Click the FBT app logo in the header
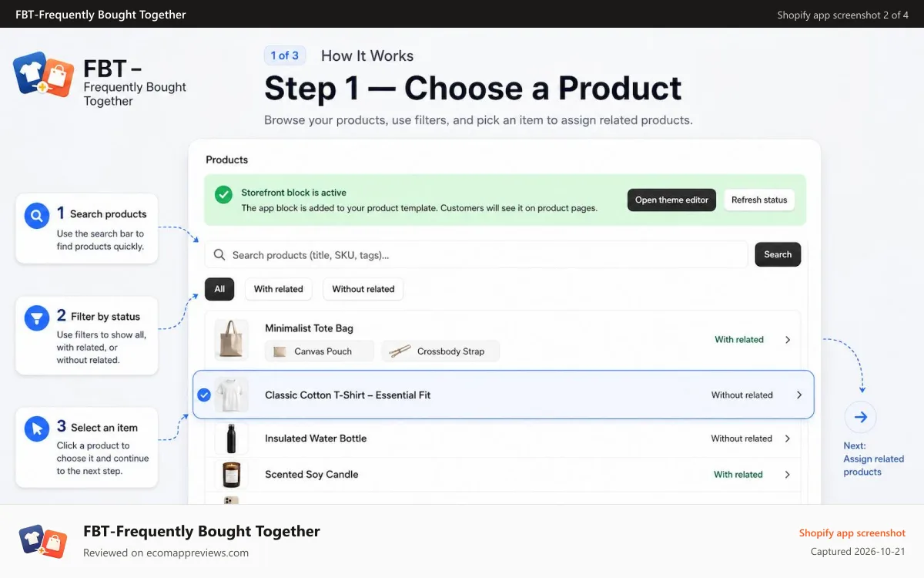Viewport: 924px width, 578px height. coord(43,74)
